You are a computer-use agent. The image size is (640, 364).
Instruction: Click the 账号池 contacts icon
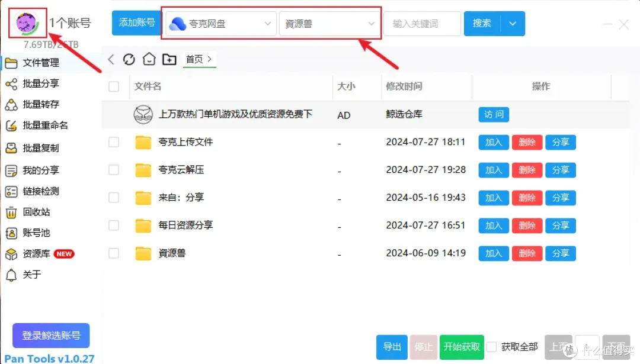11,233
